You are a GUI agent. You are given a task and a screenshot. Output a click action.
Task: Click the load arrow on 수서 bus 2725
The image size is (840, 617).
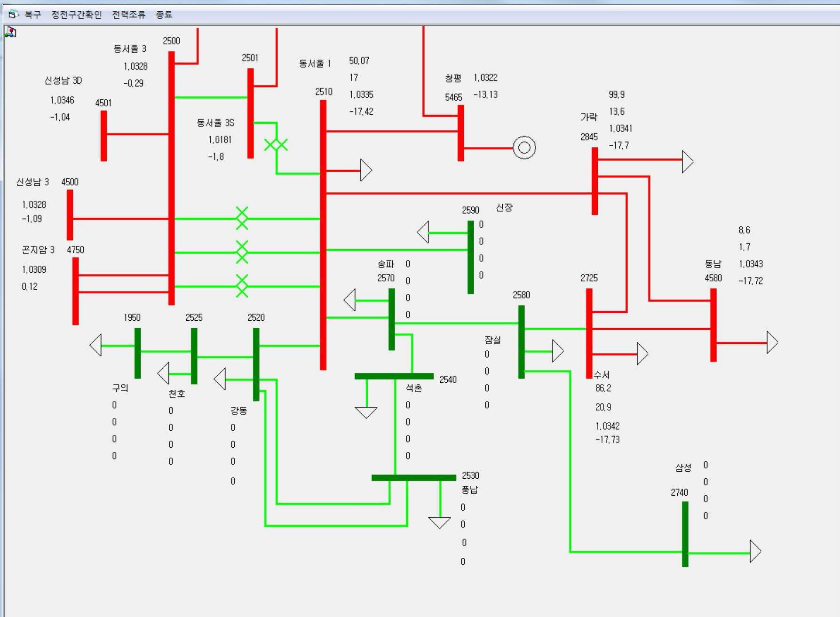pyautogui.click(x=642, y=354)
